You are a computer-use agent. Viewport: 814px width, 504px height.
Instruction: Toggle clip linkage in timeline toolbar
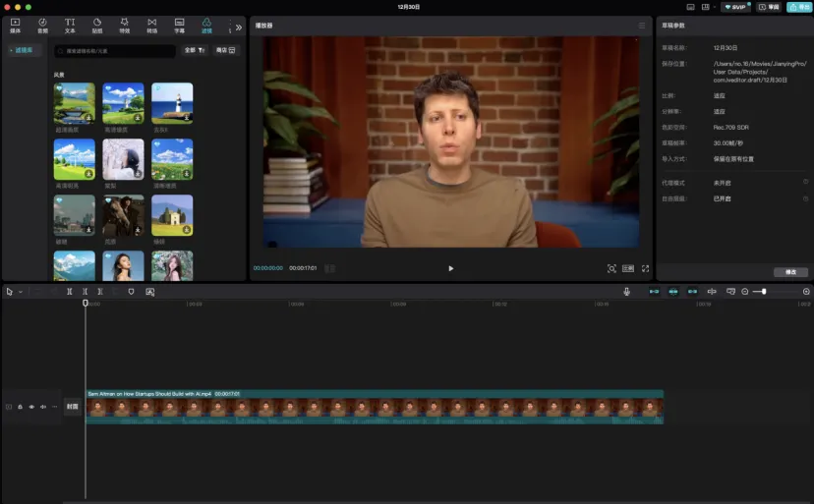tap(692, 292)
